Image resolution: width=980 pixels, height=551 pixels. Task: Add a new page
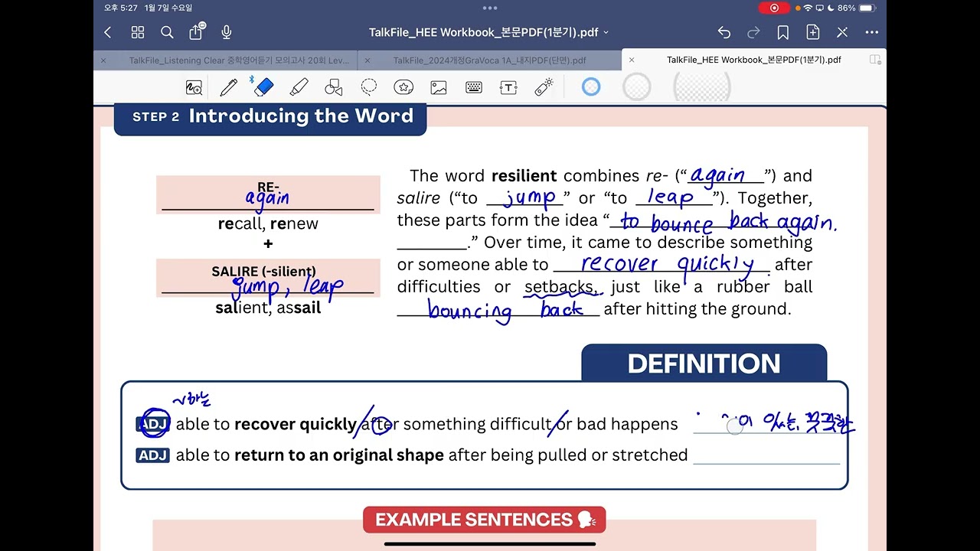813,32
